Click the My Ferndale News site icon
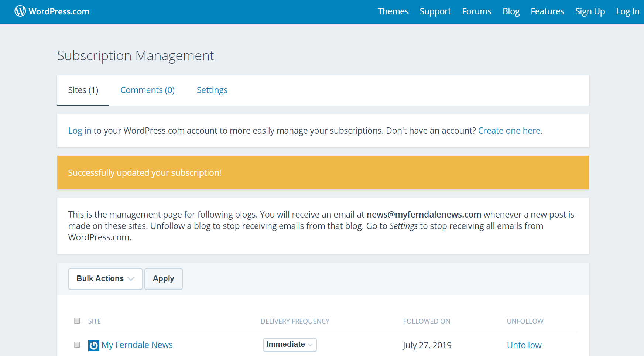The width and height of the screenshot is (644, 356). point(94,345)
